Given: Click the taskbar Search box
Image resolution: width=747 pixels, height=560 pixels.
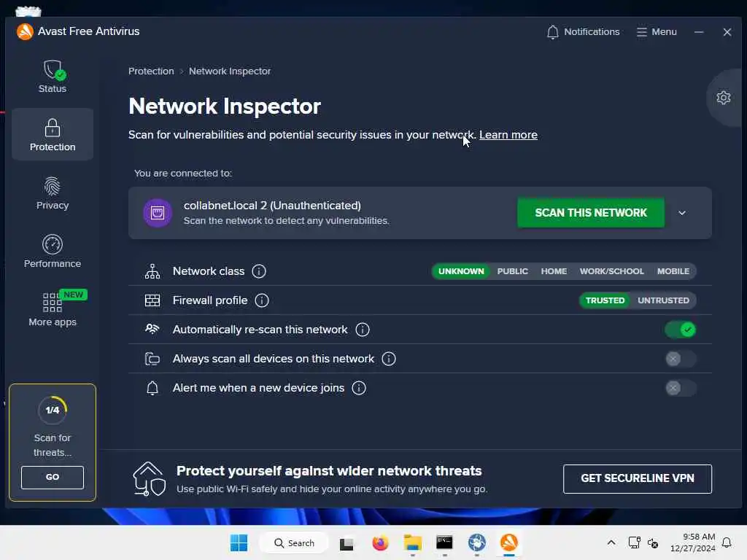Looking at the screenshot, I should pos(293,542).
